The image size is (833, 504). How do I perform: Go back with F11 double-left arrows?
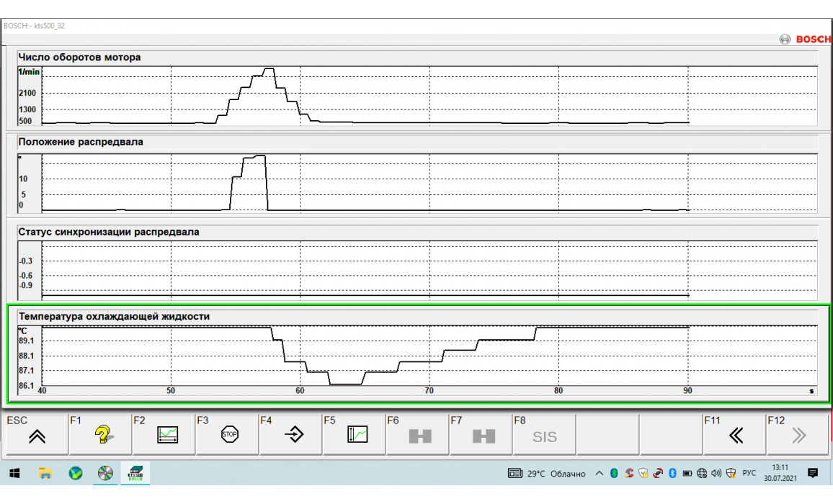coord(734,435)
